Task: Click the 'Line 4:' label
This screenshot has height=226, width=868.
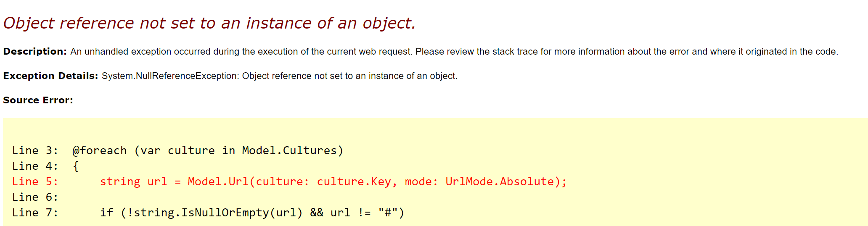Action: coord(35,166)
